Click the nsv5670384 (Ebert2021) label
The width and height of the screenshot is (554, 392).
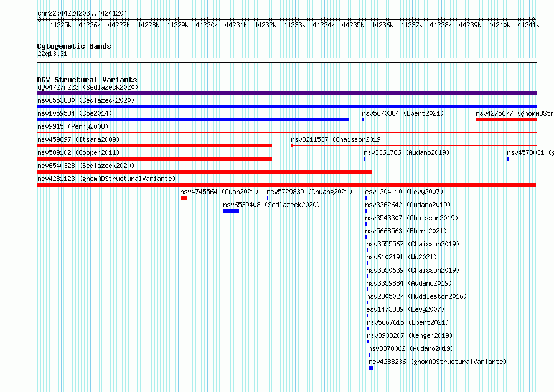(403, 113)
